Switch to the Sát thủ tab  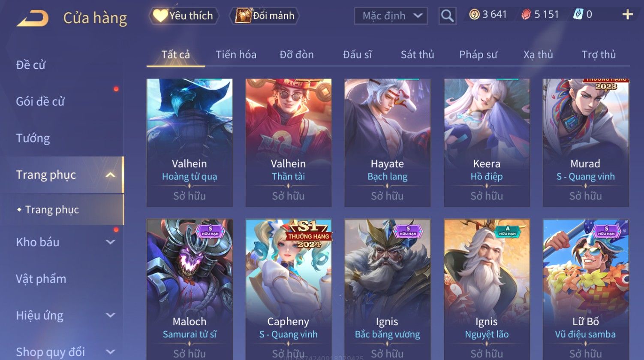pyautogui.click(x=417, y=54)
